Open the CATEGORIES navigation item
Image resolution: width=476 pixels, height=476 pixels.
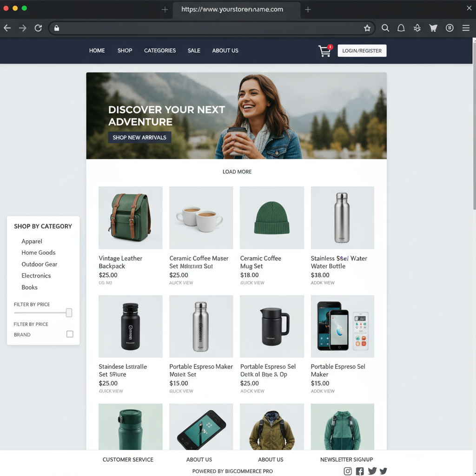point(160,51)
